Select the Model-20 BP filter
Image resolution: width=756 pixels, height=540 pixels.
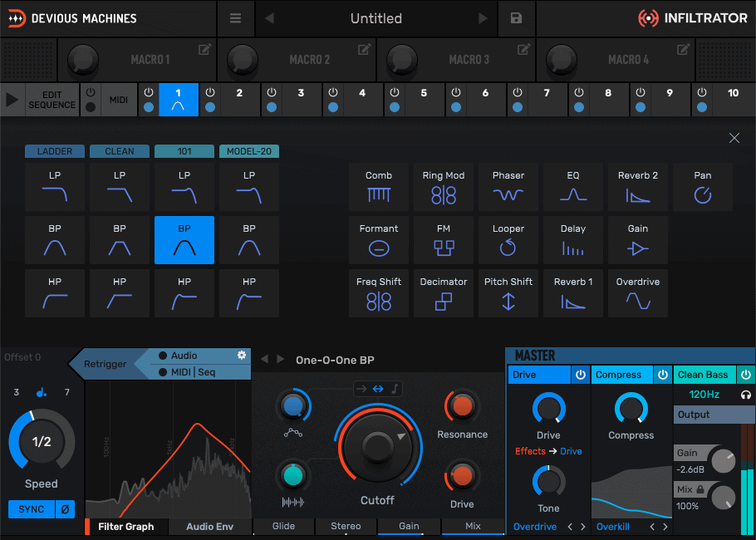pyautogui.click(x=248, y=240)
